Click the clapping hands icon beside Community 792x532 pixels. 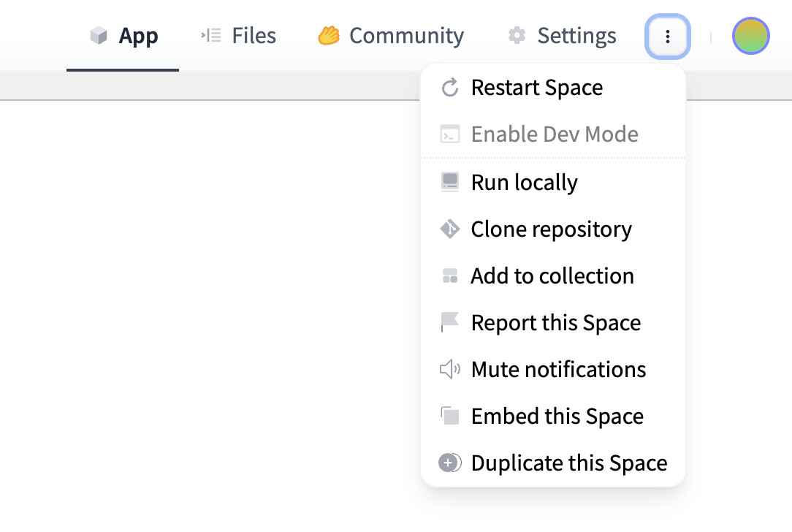(x=329, y=36)
